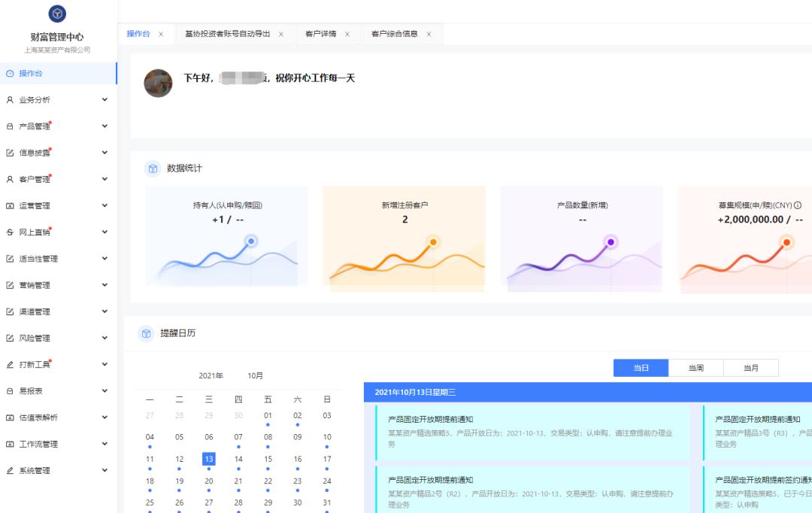Click the info icon beside 募集规模
The image size is (812, 513).
[x=798, y=205]
